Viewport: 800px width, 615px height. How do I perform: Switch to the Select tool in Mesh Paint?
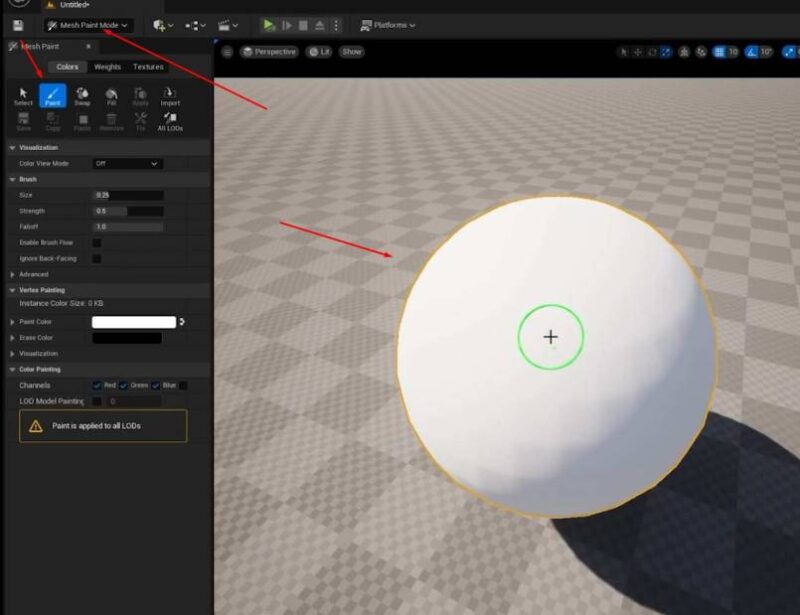coord(22,95)
